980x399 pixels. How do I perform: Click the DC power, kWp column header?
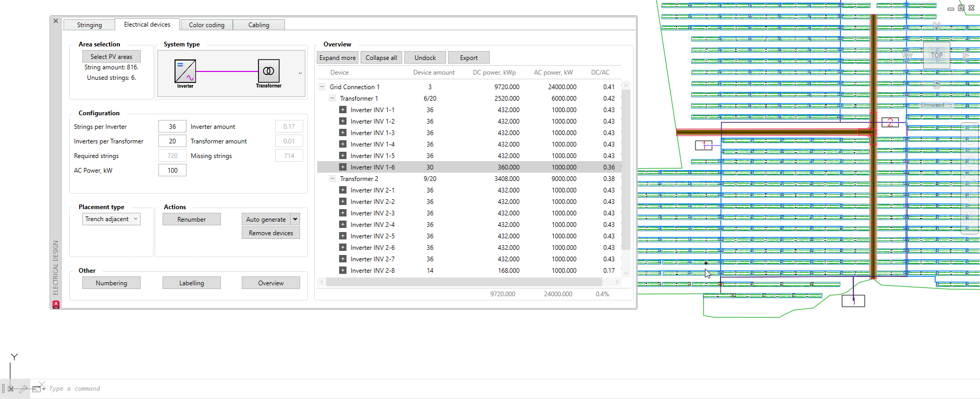[494, 72]
